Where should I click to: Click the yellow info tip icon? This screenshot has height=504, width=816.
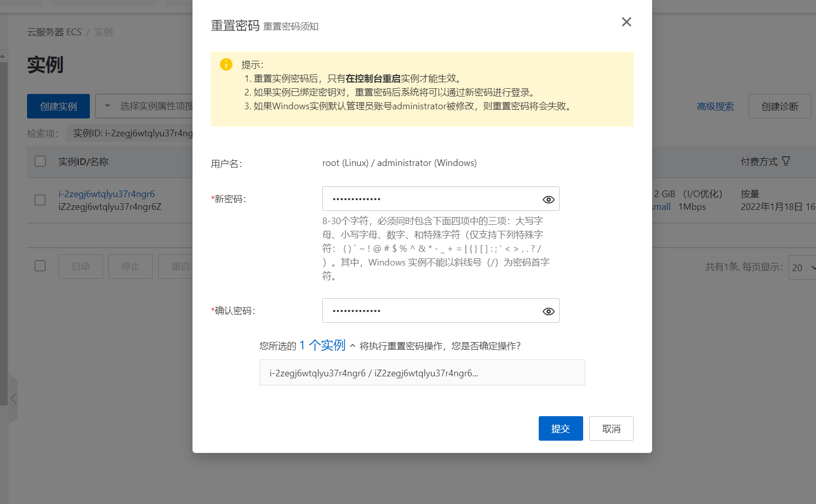click(226, 64)
